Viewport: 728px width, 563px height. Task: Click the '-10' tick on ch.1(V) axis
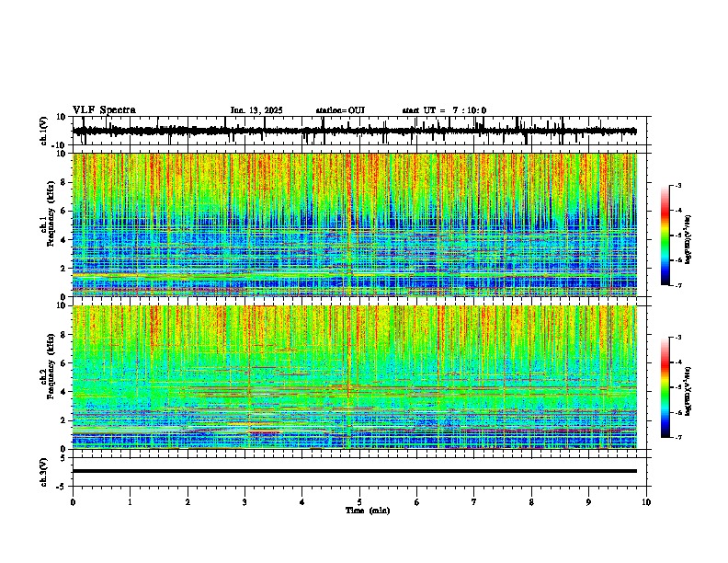pos(60,145)
